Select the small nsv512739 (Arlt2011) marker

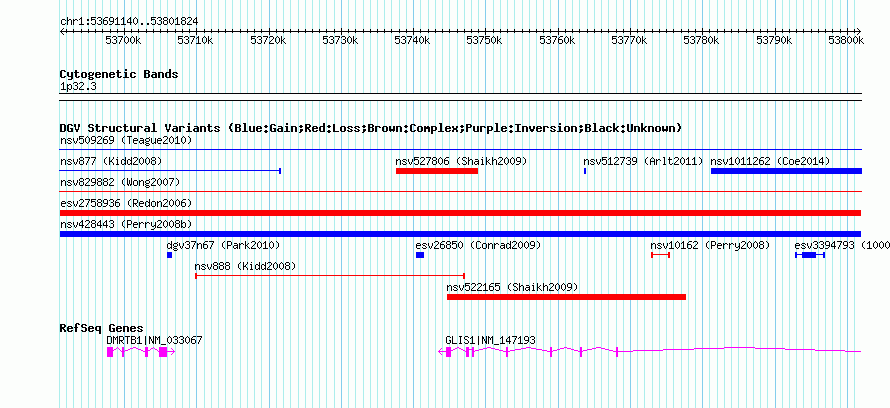[585, 171]
